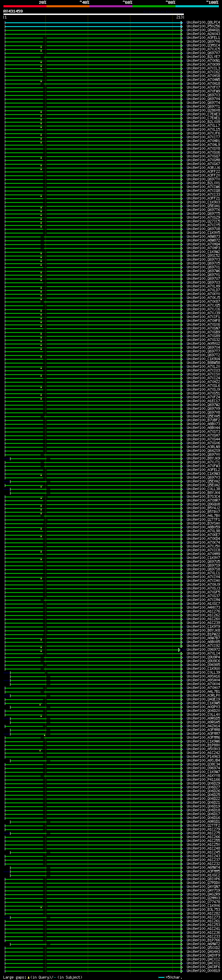Click the green ~80% identity legend segment
This screenshot has width=222, height=980.
coord(154,6)
